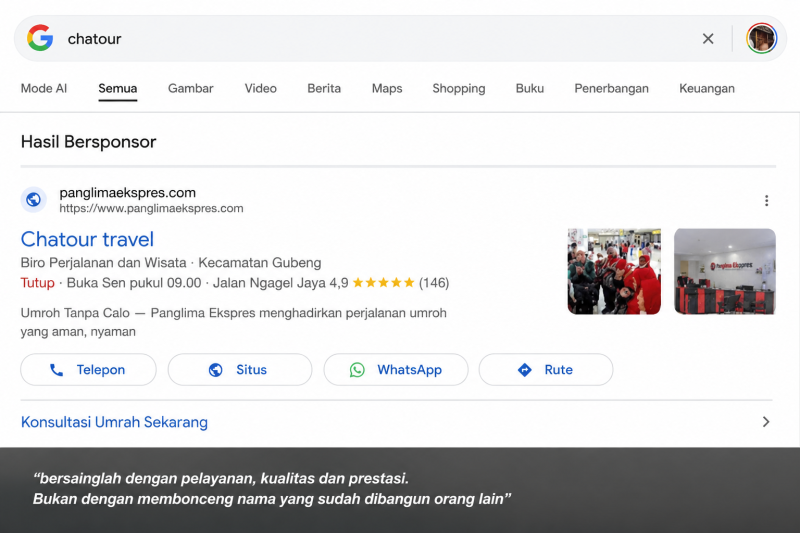Go to the Shopping tab
Screen dimensions: 800x533
(459, 88)
